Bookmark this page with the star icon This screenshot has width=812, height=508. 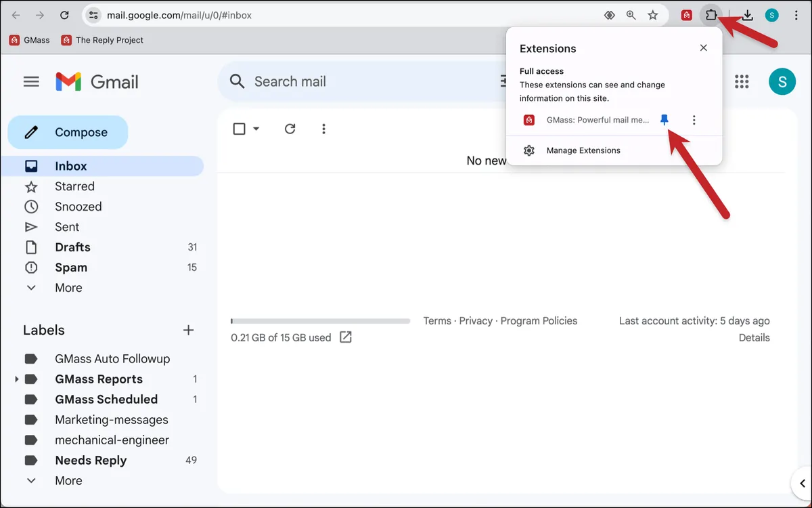tap(653, 15)
